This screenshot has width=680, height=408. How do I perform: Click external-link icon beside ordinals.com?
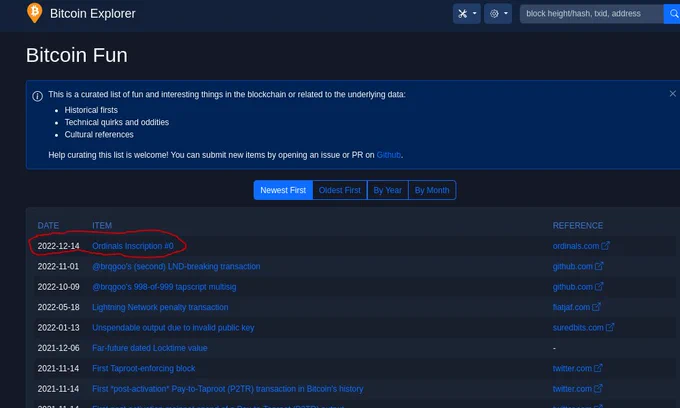[x=605, y=245]
